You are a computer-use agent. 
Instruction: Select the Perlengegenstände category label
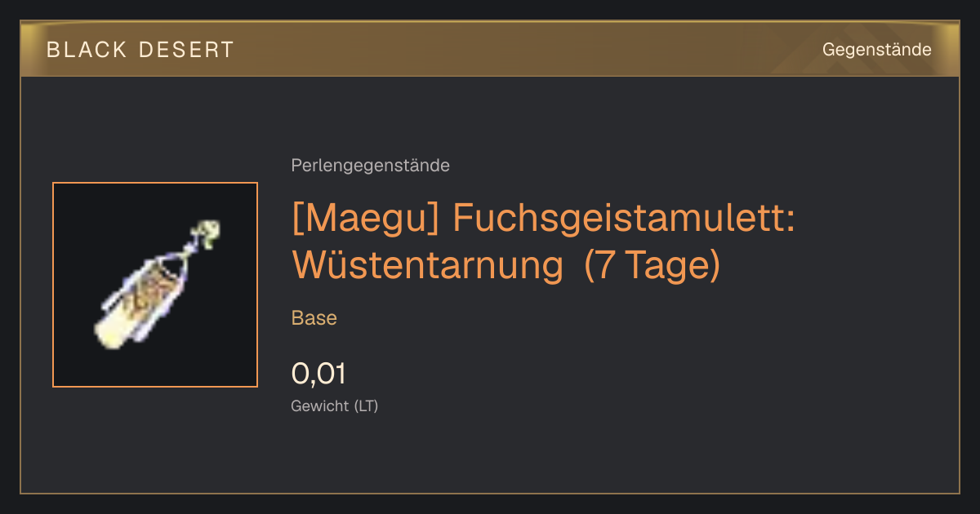coord(370,166)
